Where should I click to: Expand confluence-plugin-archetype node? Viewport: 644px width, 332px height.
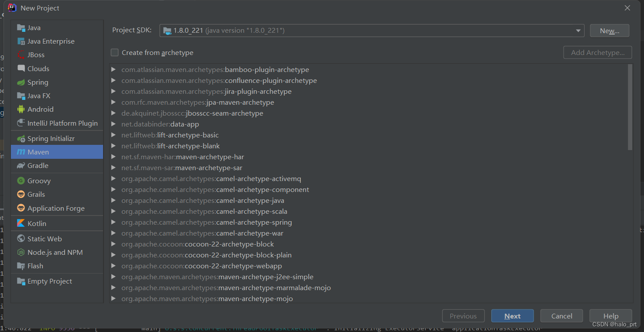[x=114, y=81]
